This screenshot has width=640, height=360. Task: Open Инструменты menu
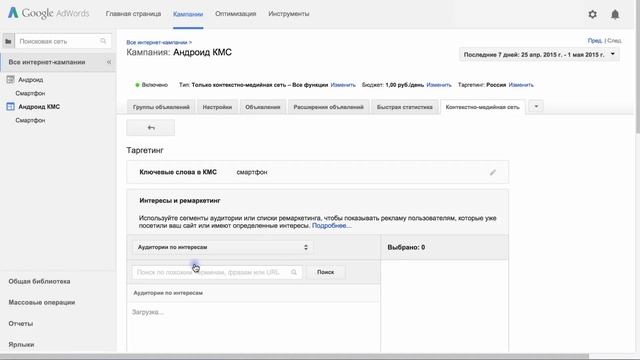coord(289,14)
